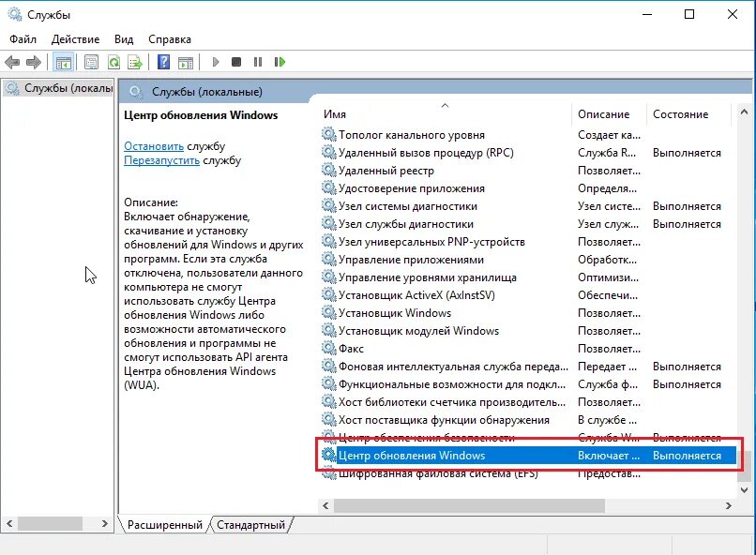Image resolution: width=756 pixels, height=555 pixels.
Task: Click gear icon of Установщик Windows row
Action: (329, 312)
